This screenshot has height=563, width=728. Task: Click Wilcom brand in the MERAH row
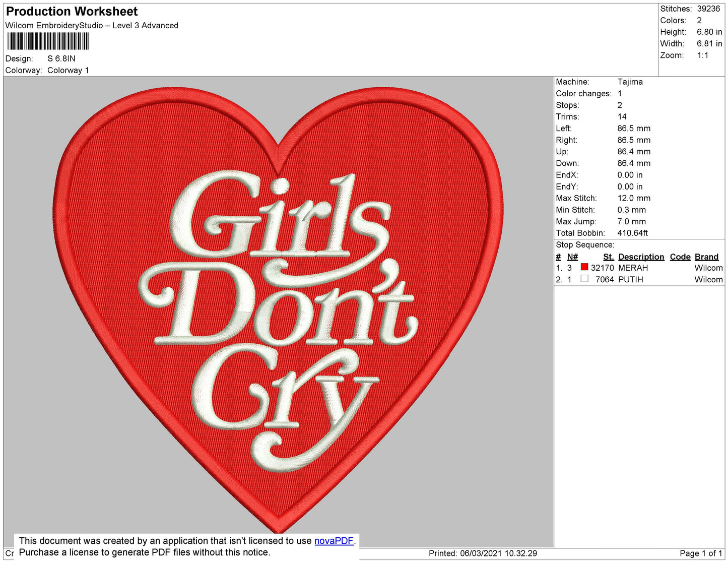tap(708, 268)
